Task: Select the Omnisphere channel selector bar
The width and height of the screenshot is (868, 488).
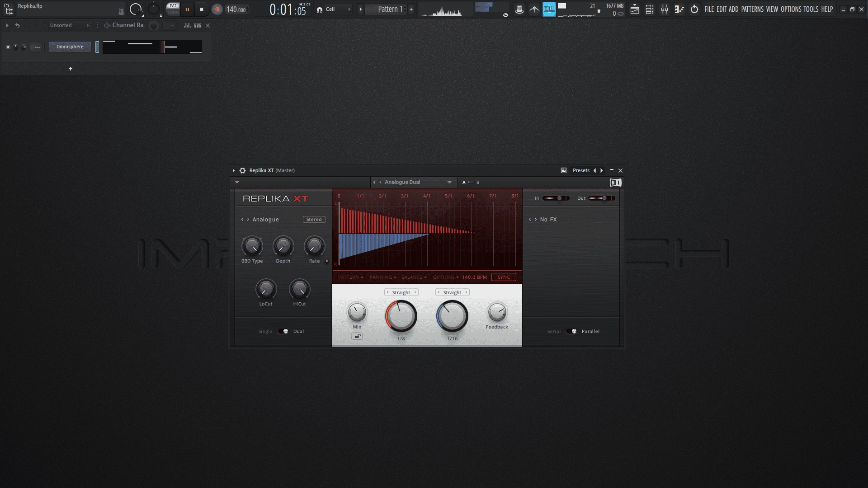Action: coord(97,47)
